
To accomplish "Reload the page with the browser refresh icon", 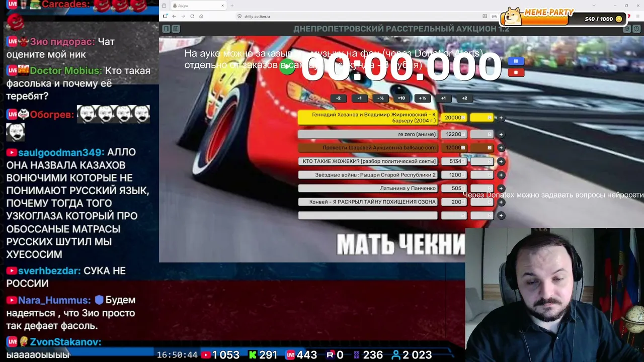I will pos(192,16).
